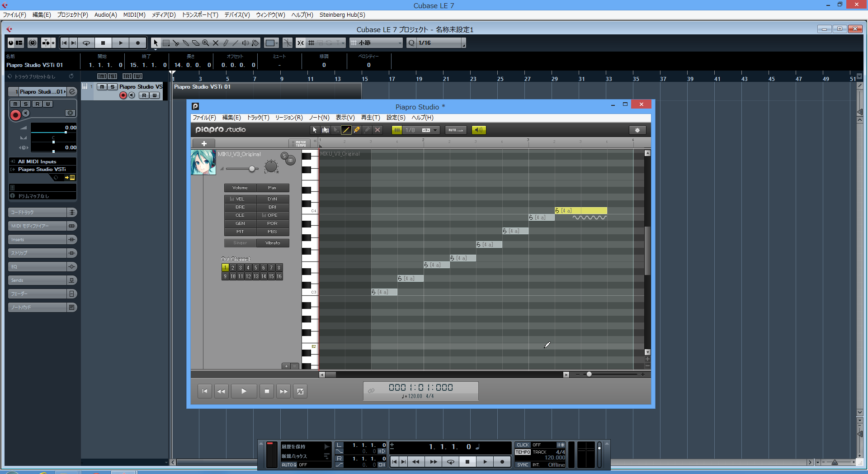Toggle TEMPO track button in transport panel
The height and width of the screenshot is (474, 868).
pyautogui.click(x=523, y=452)
